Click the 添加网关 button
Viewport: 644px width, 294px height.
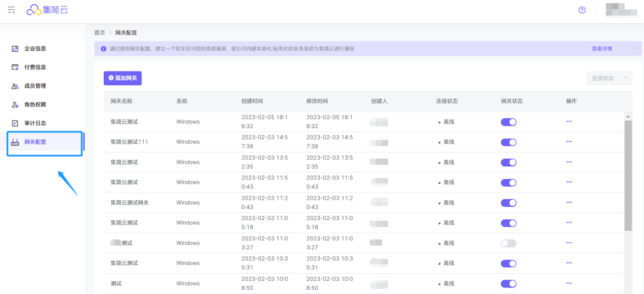tap(122, 78)
